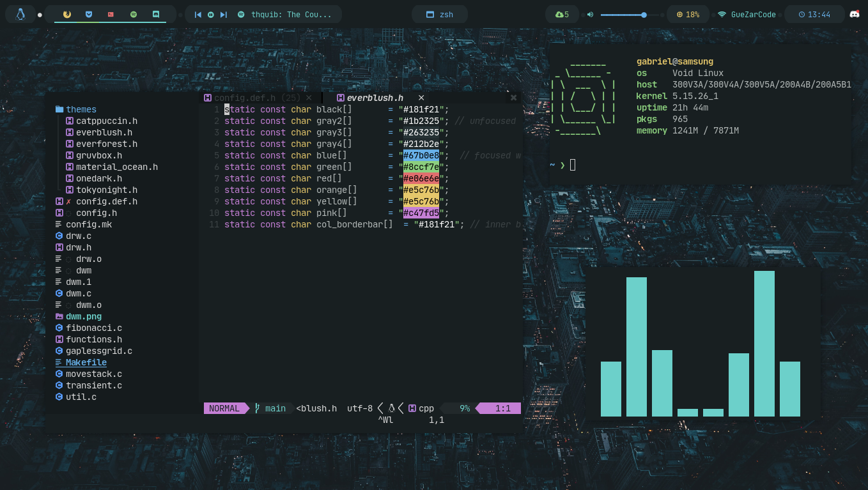Switch to the Spotify workspace tag
Image resolution: width=868 pixels, height=490 pixels.
(134, 14)
